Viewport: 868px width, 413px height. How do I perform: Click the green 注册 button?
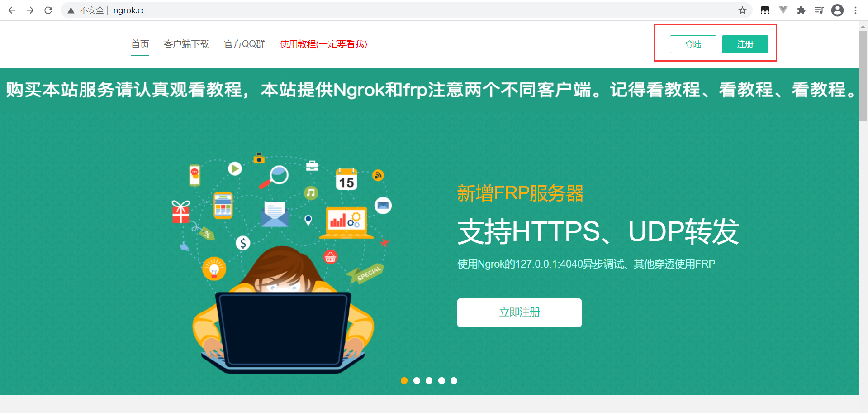coord(745,44)
